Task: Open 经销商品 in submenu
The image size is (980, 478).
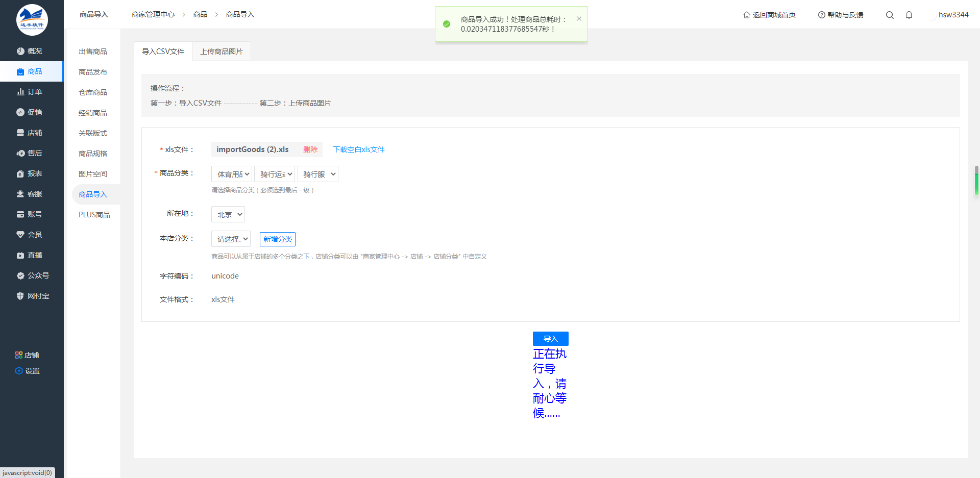Action: 93,113
